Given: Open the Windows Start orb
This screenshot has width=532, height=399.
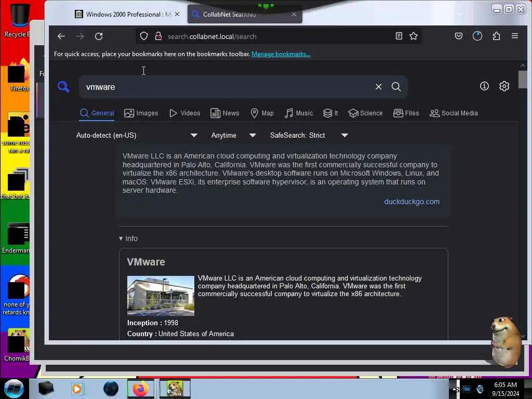Looking at the screenshot, I should 14,389.
